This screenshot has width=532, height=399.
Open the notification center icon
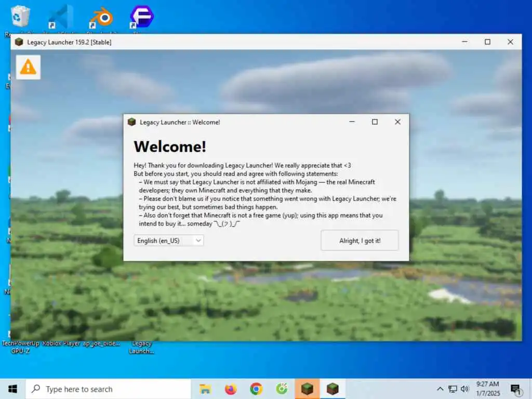pyautogui.click(x=516, y=389)
